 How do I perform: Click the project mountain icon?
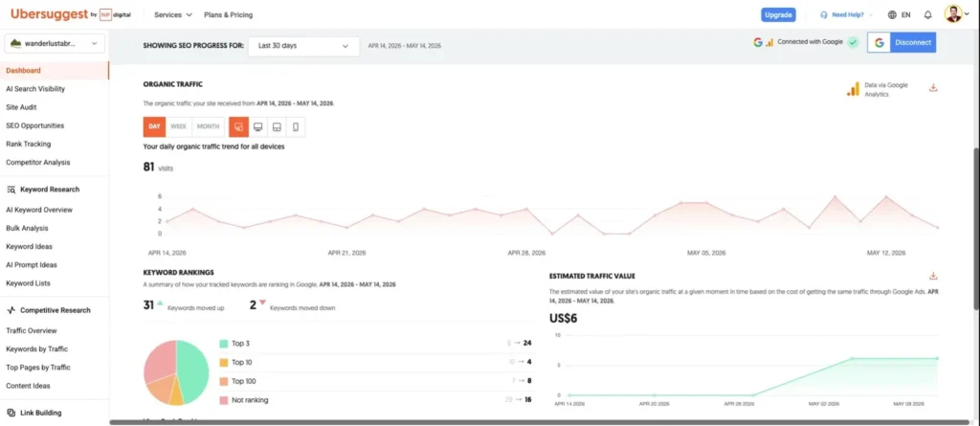[x=15, y=43]
